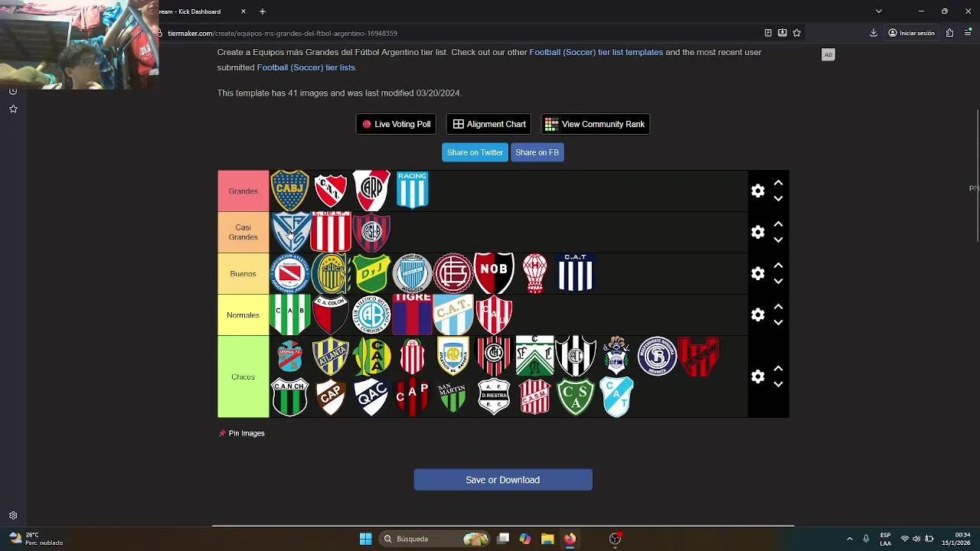Open new browser tab with plus
Screen dimensions: 980x551
[263, 11]
